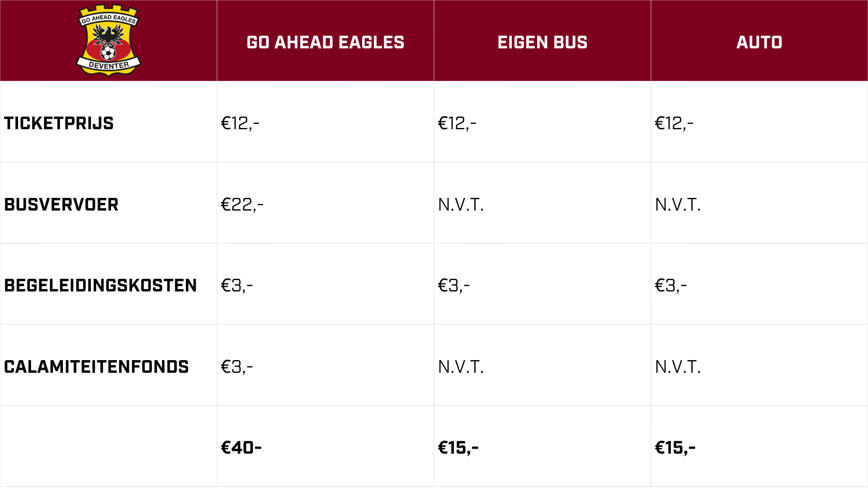The height and width of the screenshot is (488, 868).
Task: Select the €22,- busvervoer price cell
Action: (242, 205)
